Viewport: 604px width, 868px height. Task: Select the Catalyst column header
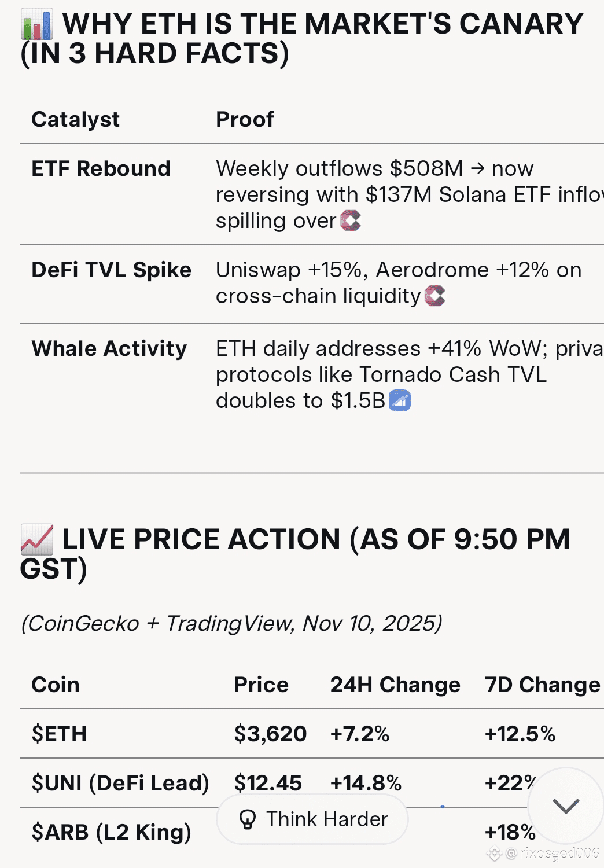[76, 119]
